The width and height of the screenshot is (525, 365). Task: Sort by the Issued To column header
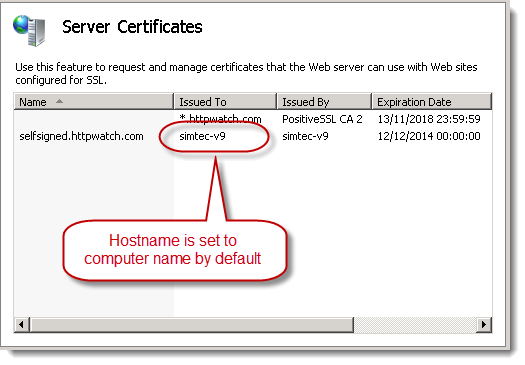225,102
